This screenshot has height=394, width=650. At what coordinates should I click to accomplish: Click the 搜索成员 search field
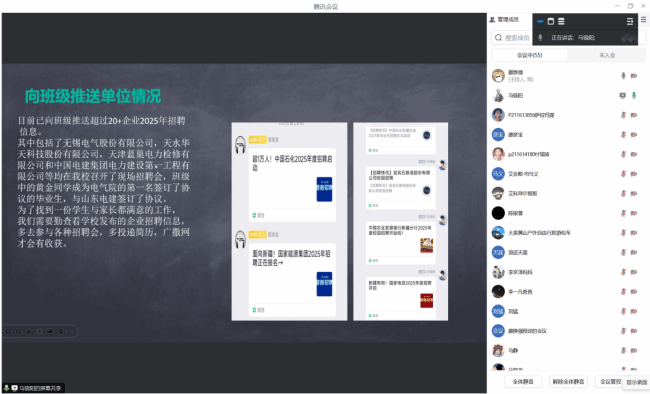(x=511, y=38)
